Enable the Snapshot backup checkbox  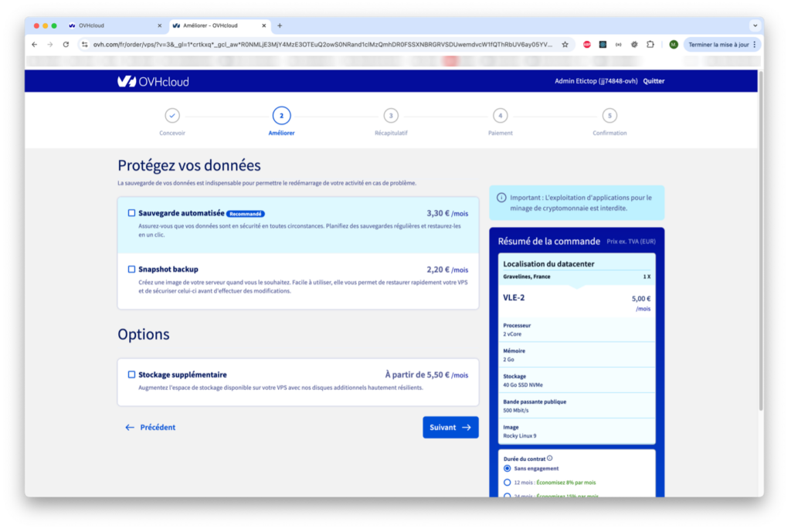131,269
